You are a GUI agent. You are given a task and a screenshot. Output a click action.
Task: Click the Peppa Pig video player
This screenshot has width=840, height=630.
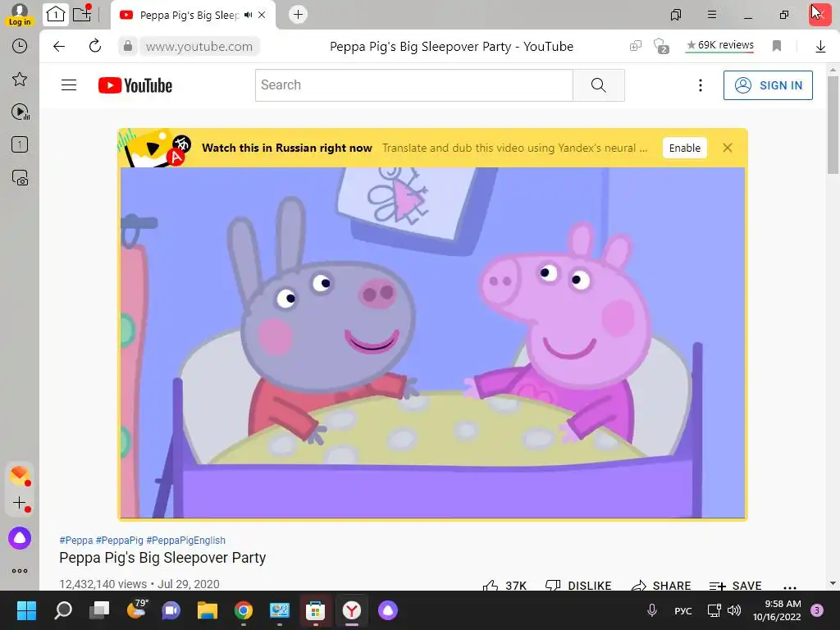coord(432,342)
